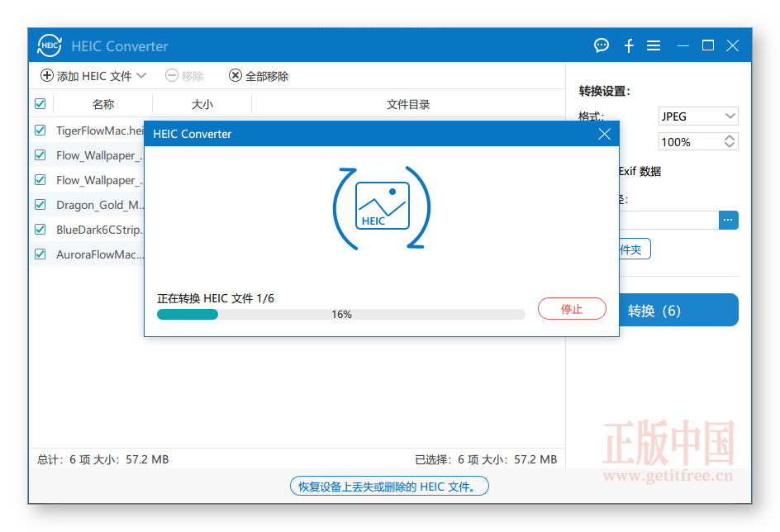Image resolution: width=780 pixels, height=532 pixels.
Task: Open the recover lost HEIC files link
Action: pos(389,487)
